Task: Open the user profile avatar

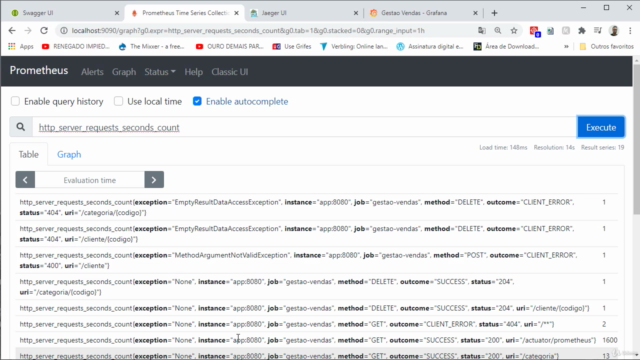Action: (614, 31)
